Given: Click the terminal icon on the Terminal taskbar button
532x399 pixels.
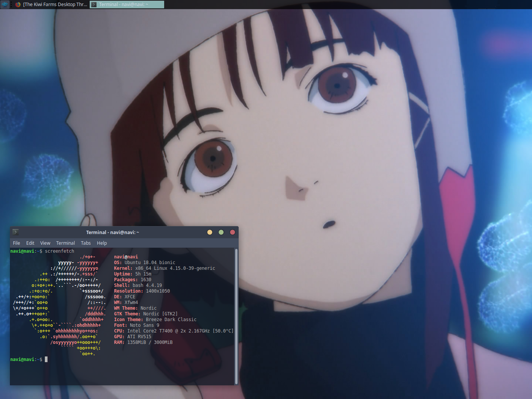Looking at the screenshot, I should (94, 5).
